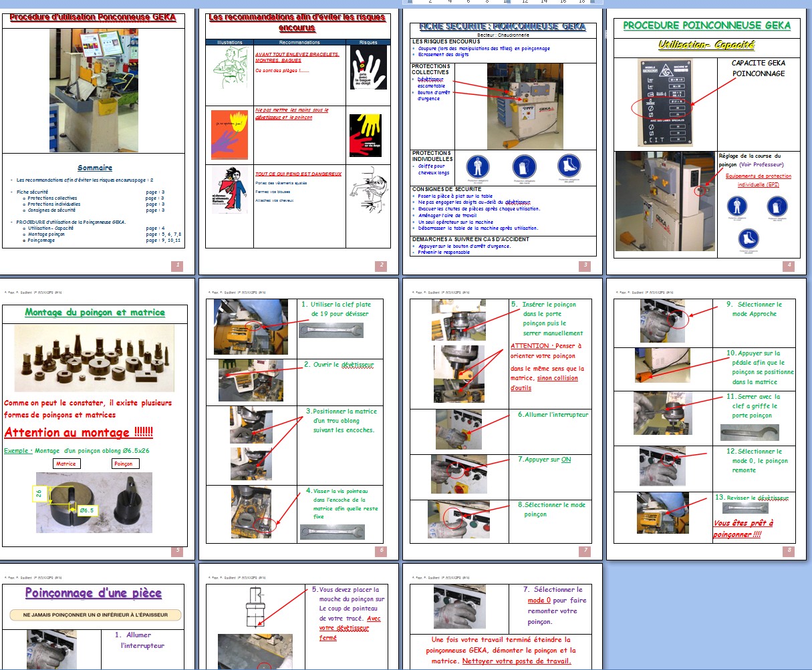Click the 'Utilisation- Capacité' subtitle
Image resolution: width=812 pixels, height=670 pixels.
click(706, 45)
